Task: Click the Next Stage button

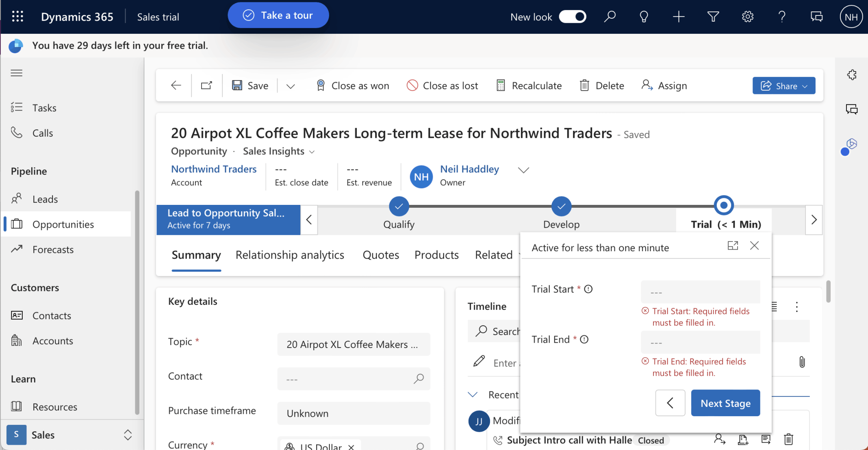Action: [x=725, y=403]
